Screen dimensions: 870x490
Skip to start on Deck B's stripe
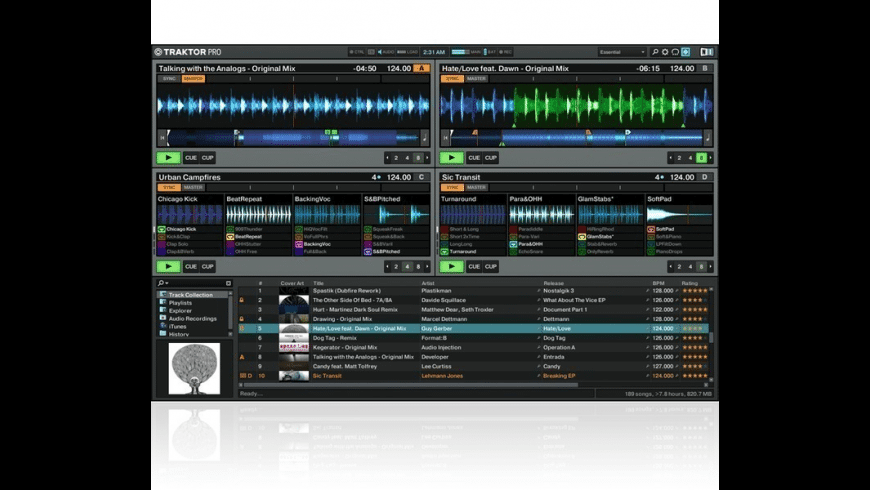446,138
